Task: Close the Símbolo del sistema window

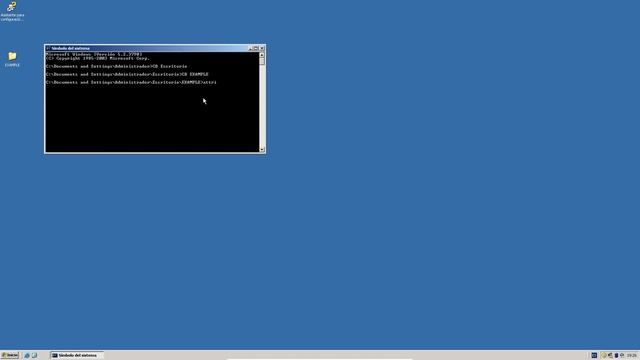Action: (x=262, y=48)
